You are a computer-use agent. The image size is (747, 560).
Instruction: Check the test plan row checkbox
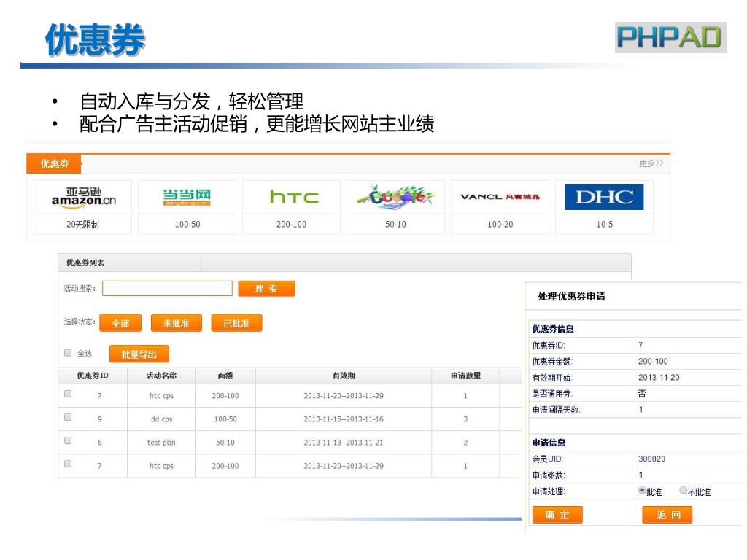(x=68, y=440)
